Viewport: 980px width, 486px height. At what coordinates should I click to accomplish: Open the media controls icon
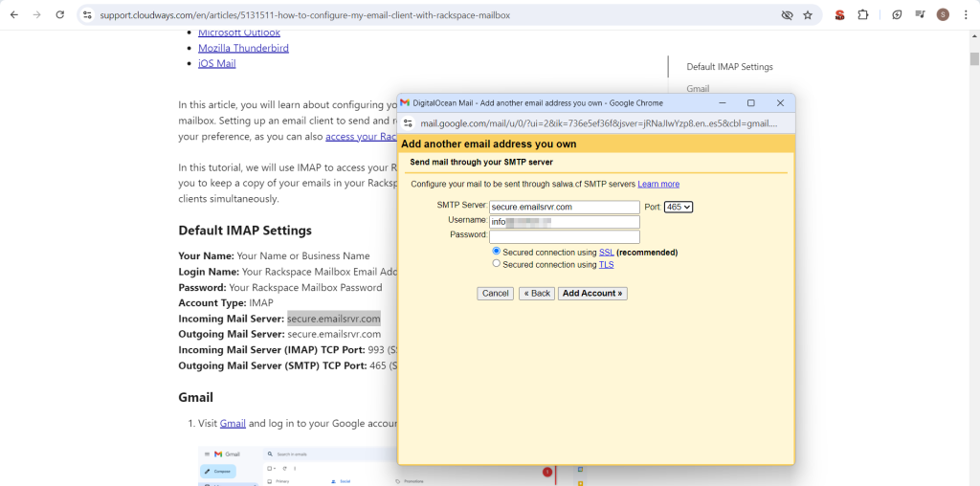pyautogui.click(x=920, y=15)
